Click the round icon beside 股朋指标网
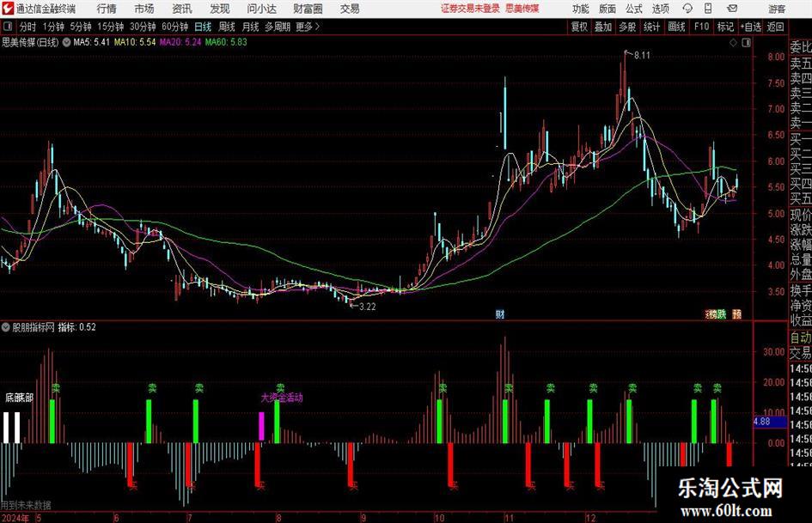Image resolution: width=812 pixels, height=523 pixels. pyautogui.click(x=6, y=327)
